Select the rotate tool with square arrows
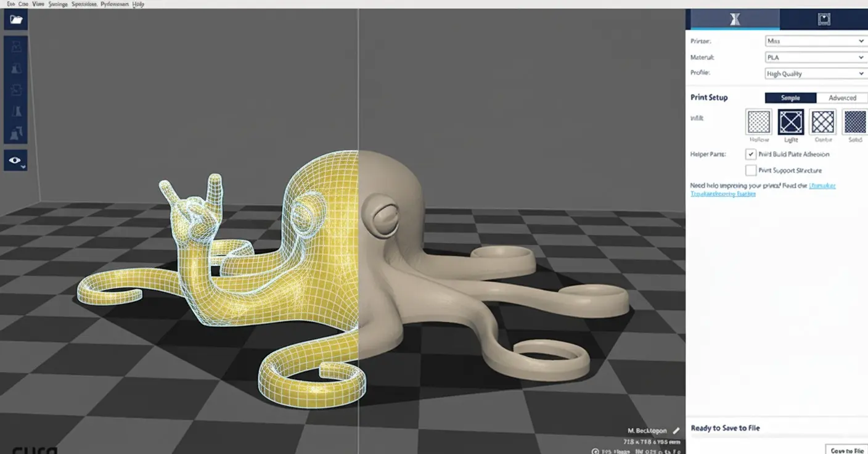The height and width of the screenshot is (454, 868). click(16, 89)
